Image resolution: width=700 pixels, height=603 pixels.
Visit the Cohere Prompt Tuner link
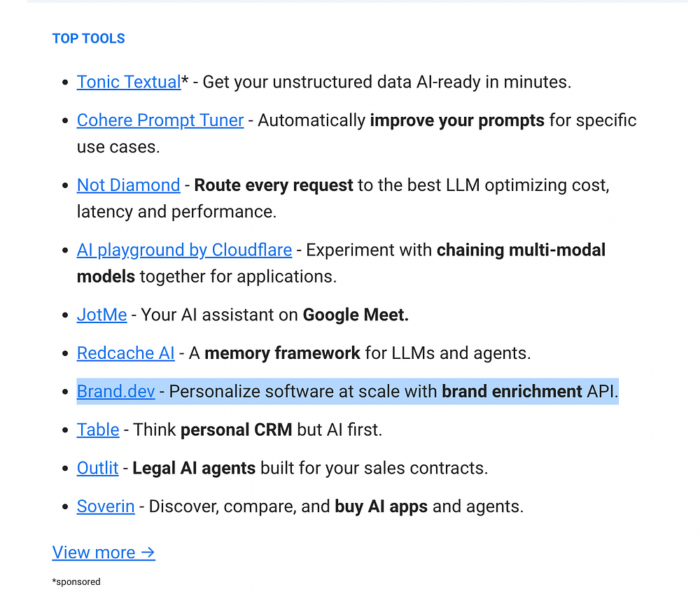(160, 120)
